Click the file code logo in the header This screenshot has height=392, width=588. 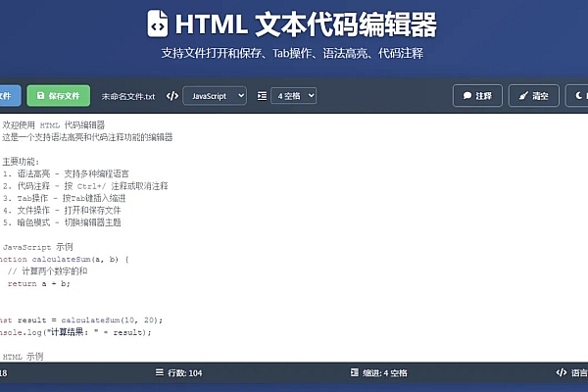coord(158,24)
